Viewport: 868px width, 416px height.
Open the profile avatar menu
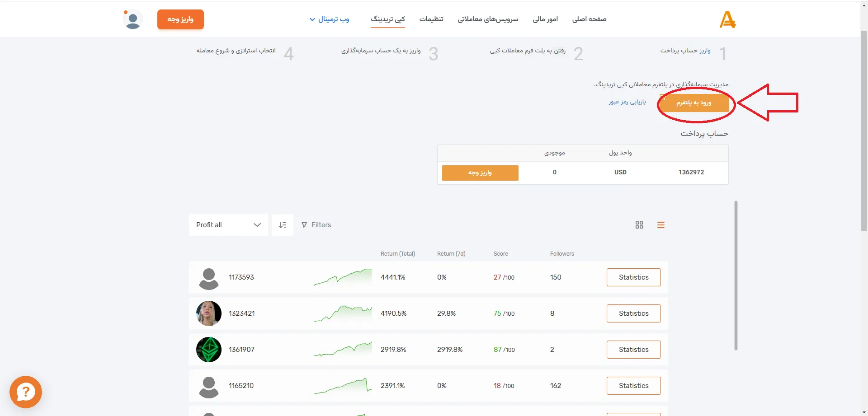pyautogui.click(x=132, y=19)
